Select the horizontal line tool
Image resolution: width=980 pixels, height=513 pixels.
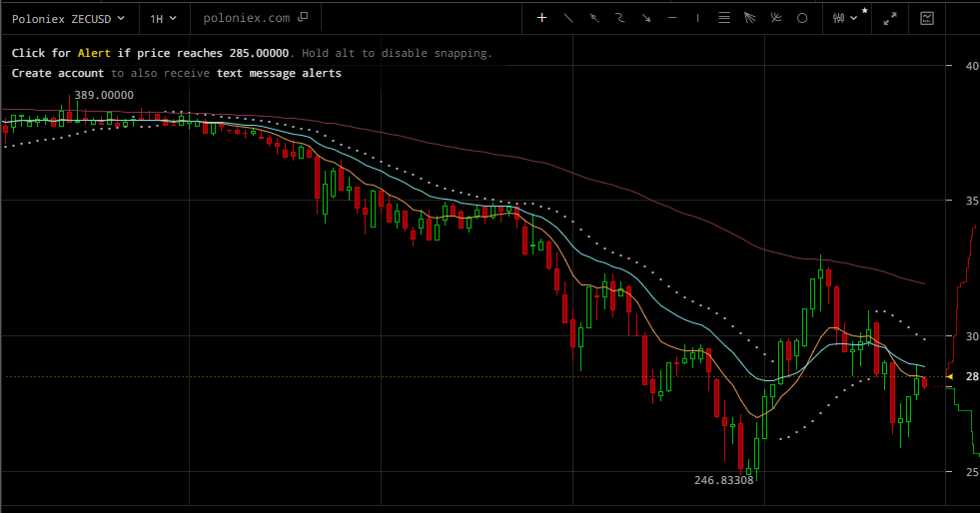672,18
